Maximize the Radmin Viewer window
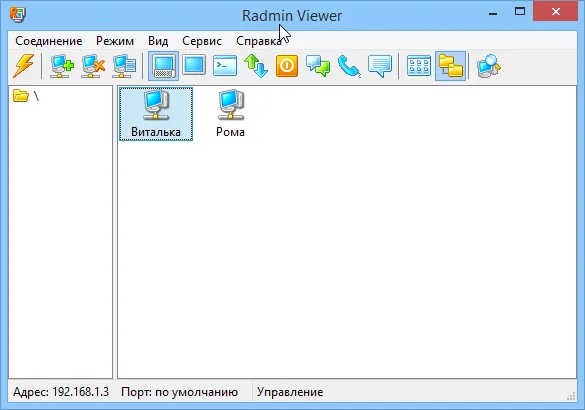 tap(520, 11)
